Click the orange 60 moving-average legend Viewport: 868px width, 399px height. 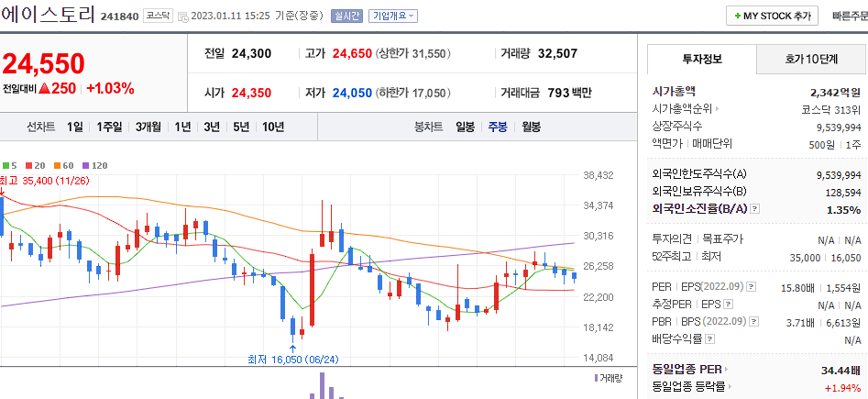pyautogui.click(x=63, y=165)
